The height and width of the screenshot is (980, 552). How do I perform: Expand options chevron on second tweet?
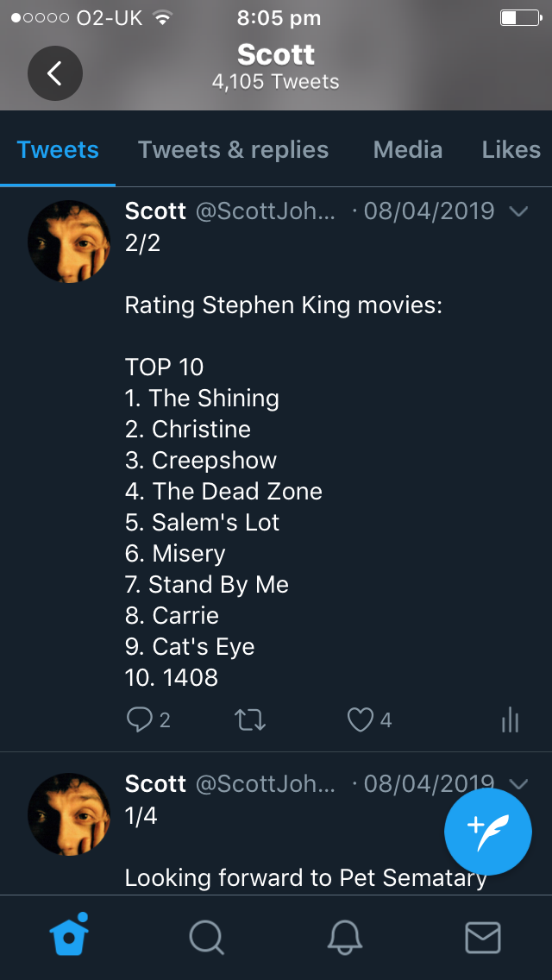[518, 784]
